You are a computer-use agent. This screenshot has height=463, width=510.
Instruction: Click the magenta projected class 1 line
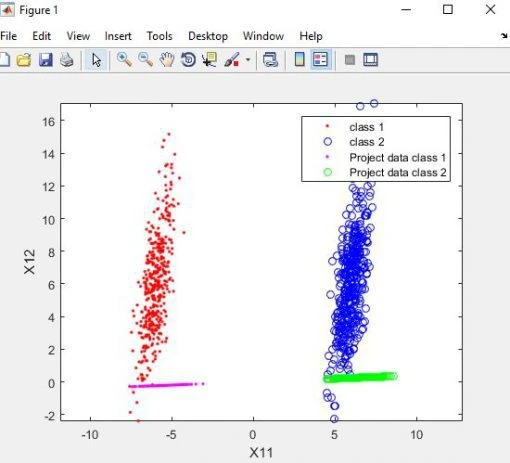coord(167,385)
